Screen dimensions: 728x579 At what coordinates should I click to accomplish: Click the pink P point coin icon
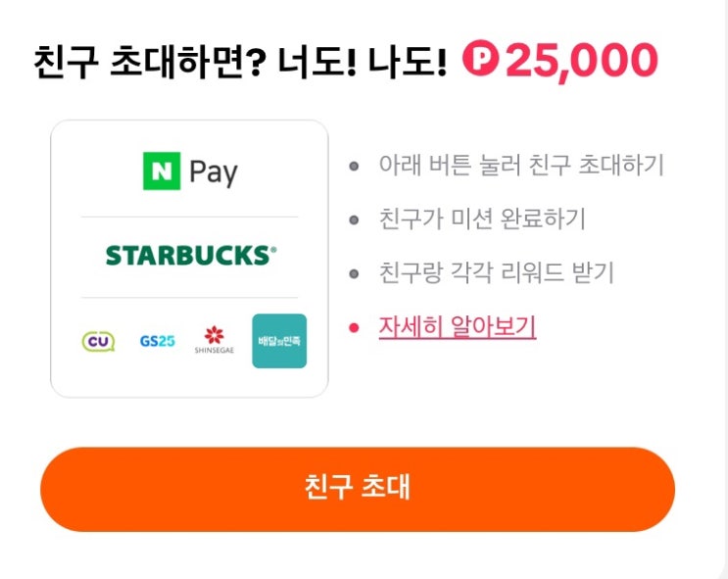coord(480,58)
